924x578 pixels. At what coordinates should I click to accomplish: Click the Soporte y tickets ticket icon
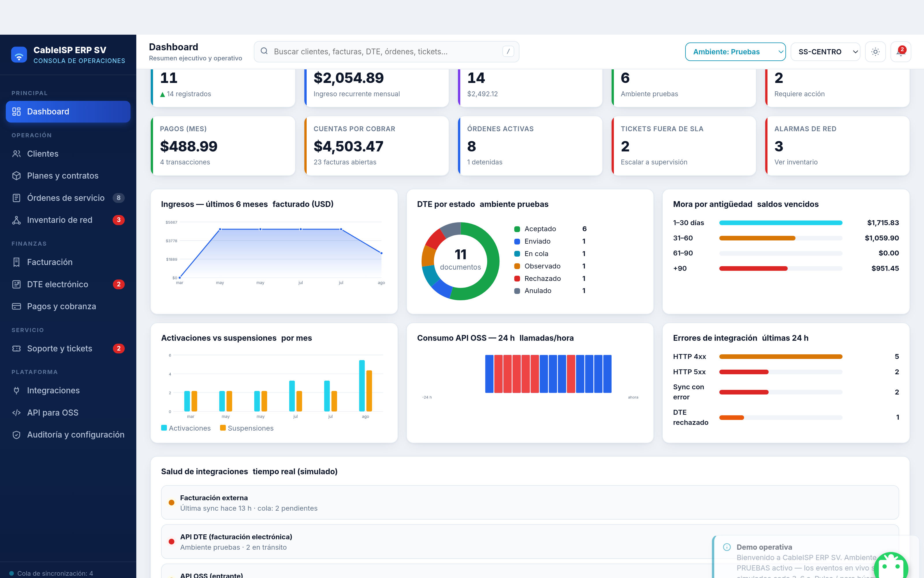[x=16, y=349]
